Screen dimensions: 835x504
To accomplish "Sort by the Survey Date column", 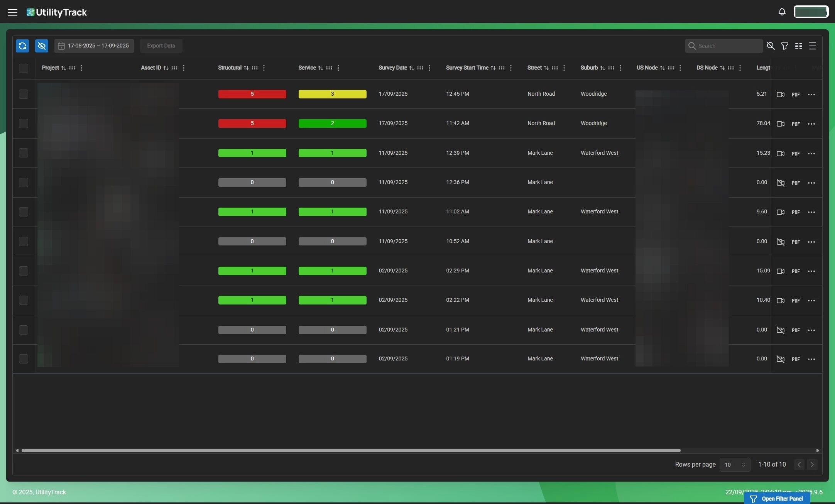I will point(412,68).
